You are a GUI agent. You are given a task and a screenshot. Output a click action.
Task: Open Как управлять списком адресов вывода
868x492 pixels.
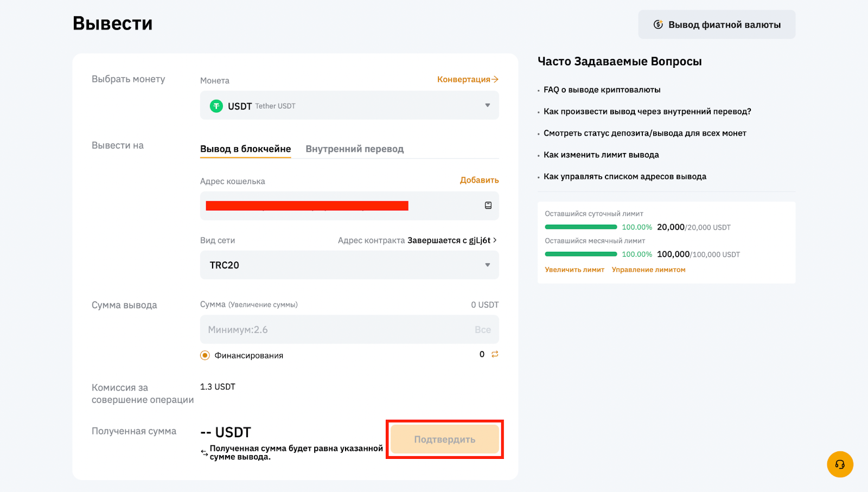[x=625, y=176]
